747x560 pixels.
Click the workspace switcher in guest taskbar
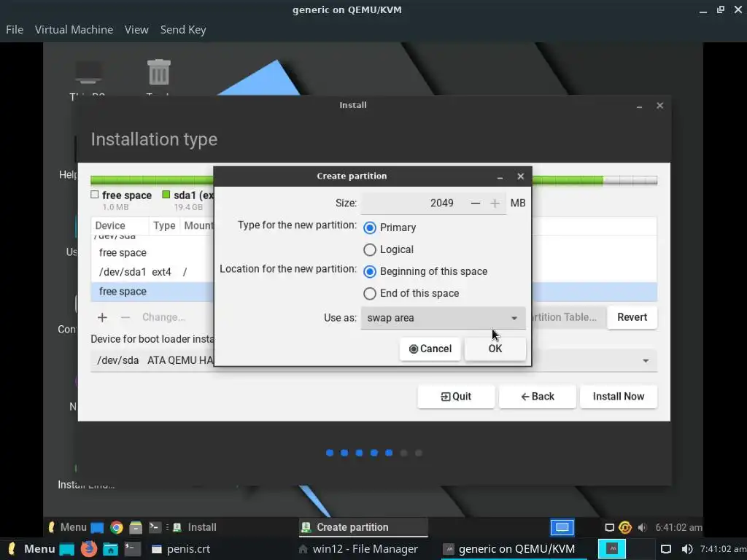pyautogui.click(x=562, y=527)
